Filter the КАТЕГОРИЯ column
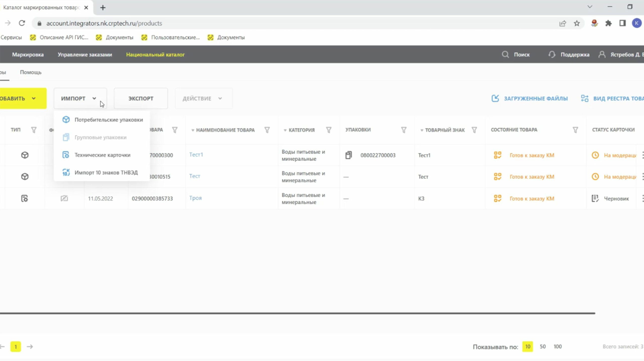Screen dimensions: 644x361 pos(329,130)
